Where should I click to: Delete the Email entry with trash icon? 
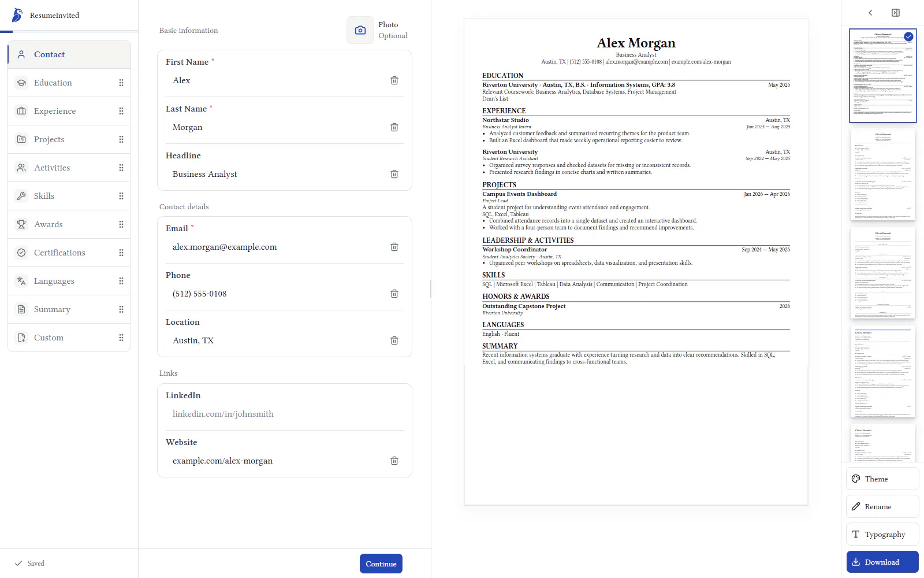pyautogui.click(x=394, y=247)
